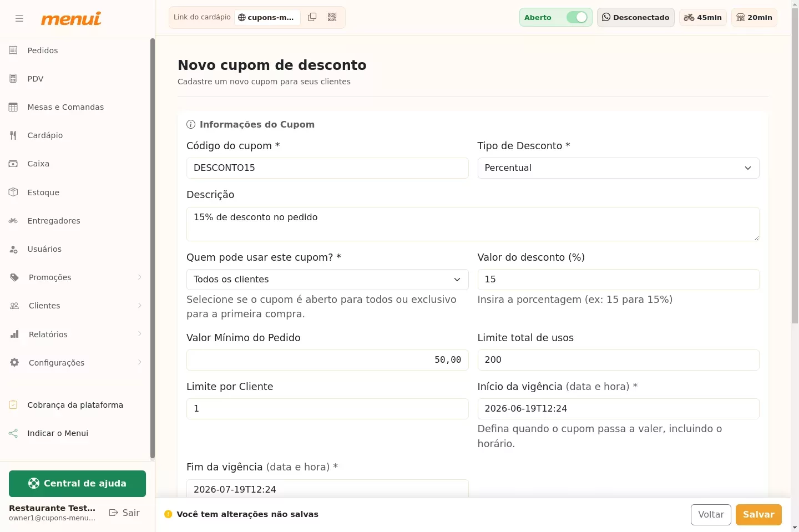Click the menui logo
Screen dimensions: 799x532
tap(71, 18)
